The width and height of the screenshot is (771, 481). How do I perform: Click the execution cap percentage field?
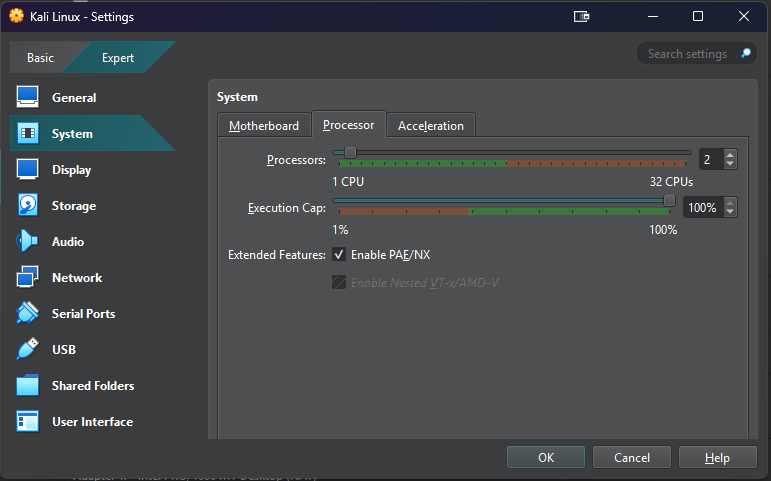(703, 208)
